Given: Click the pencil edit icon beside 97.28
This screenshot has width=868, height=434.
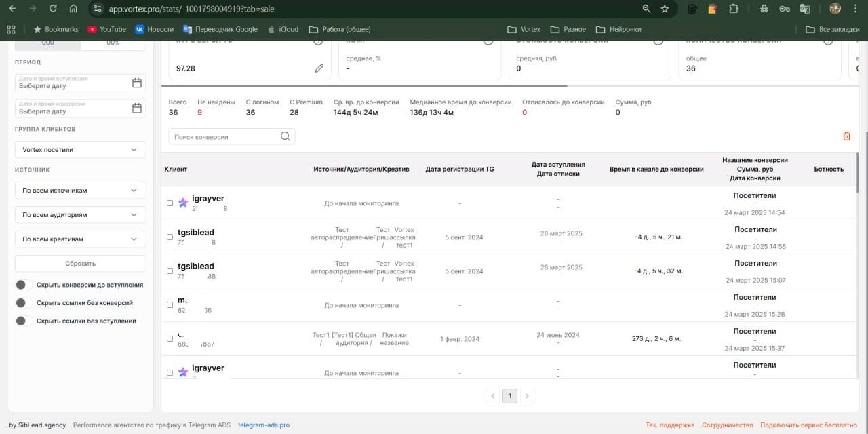Looking at the screenshot, I should click(319, 68).
